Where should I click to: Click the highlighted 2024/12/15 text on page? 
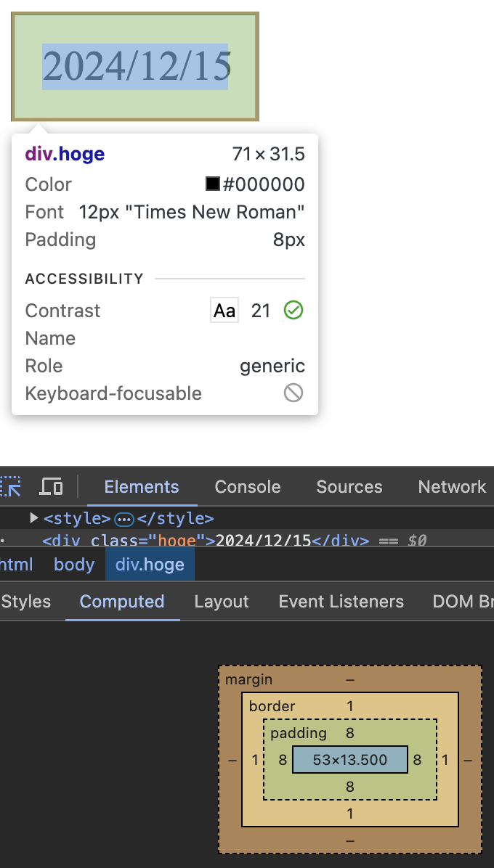click(136, 67)
